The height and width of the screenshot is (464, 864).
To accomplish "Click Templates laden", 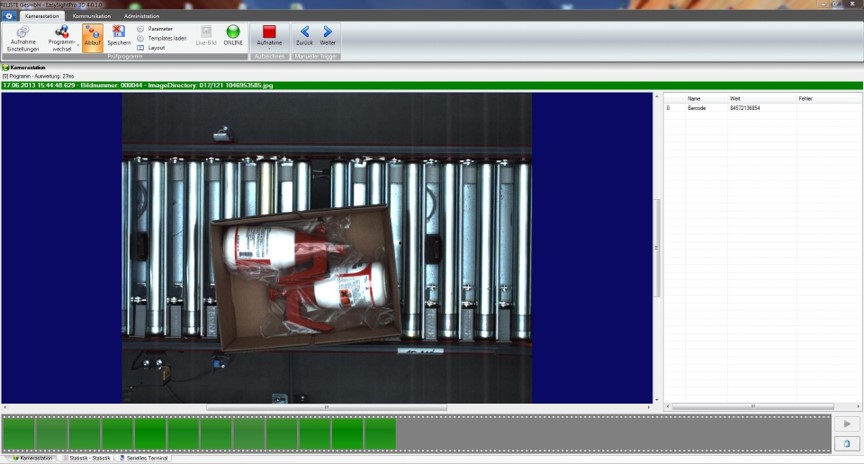I will 166,38.
